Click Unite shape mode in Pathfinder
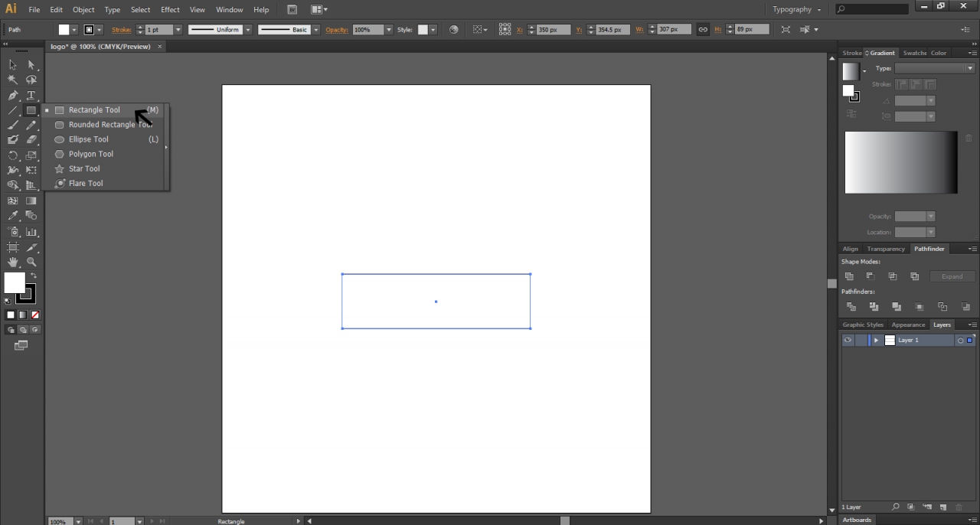 [849, 276]
